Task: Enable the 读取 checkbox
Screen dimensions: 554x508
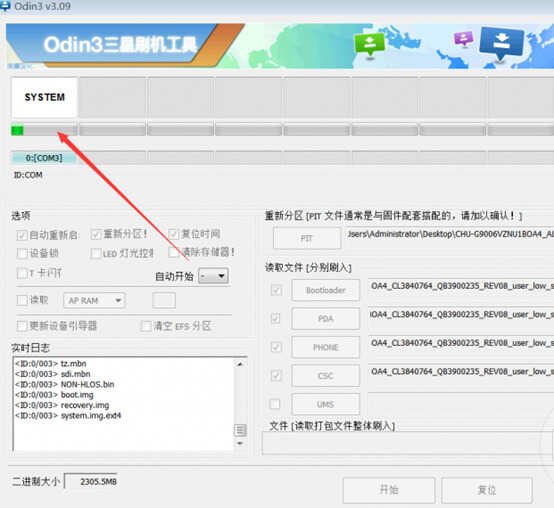Action: click(x=22, y=300)
